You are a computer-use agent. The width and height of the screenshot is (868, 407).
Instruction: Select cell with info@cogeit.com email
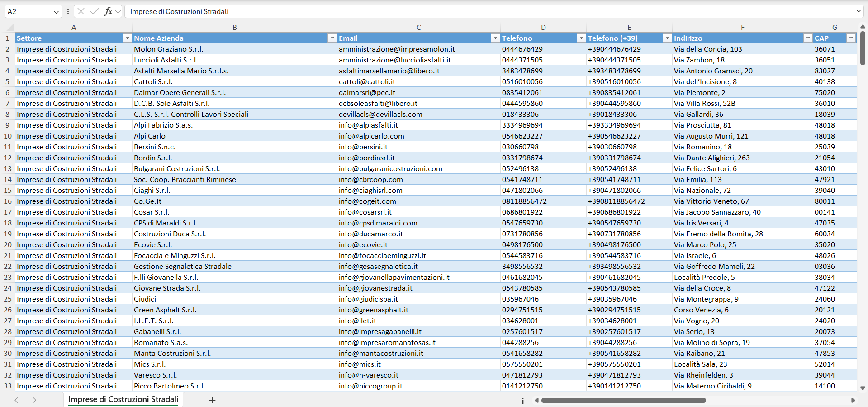[x=419, y=201]
